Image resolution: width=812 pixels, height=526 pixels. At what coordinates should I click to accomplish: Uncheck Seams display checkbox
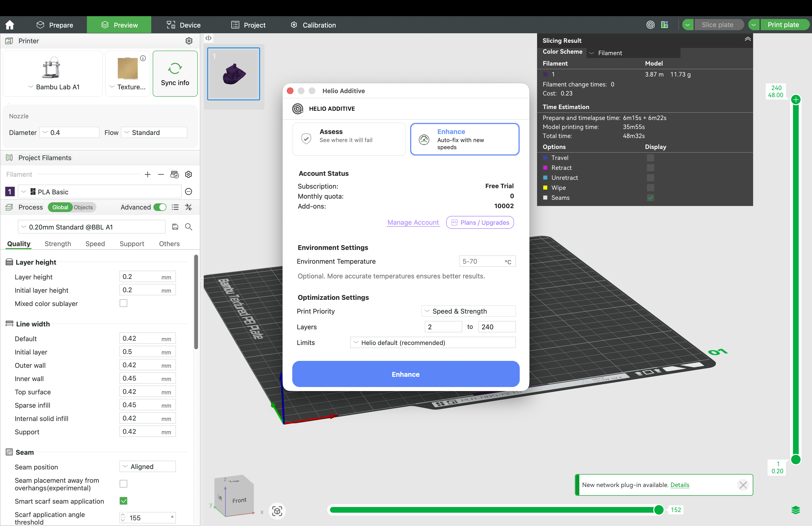pyautogui.click(x=650, y=198)
